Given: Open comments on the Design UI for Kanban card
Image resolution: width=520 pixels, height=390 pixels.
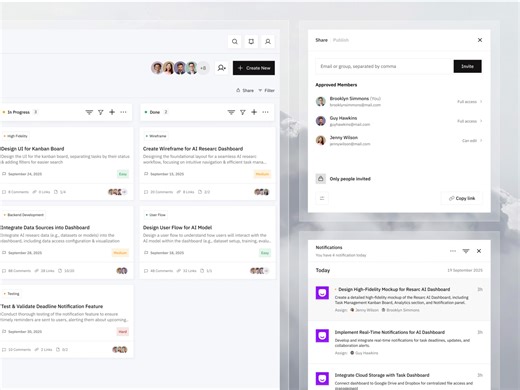Looking at the screenshot, I should pos(15,192).
